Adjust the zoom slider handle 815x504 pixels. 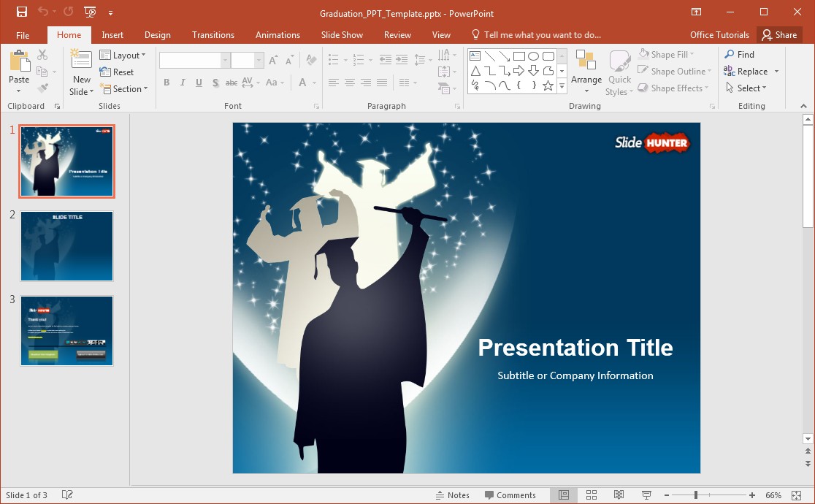tap(695, 495)
